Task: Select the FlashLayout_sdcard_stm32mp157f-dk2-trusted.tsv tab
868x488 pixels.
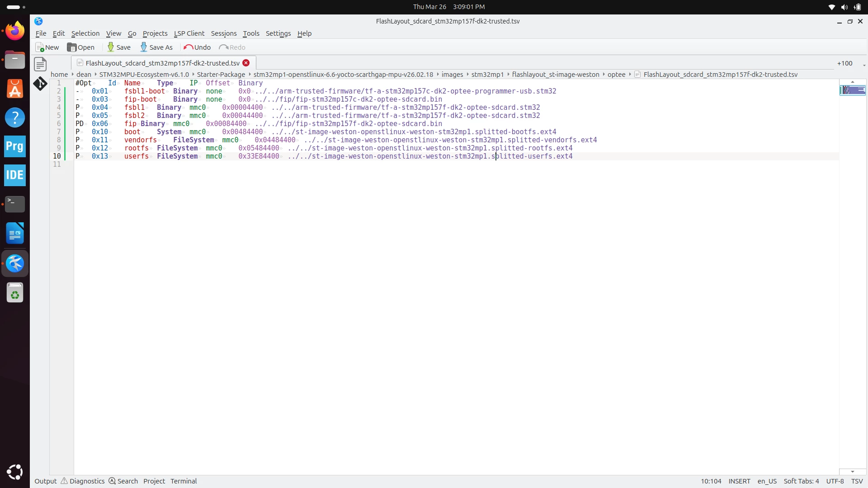Action: 163,63
